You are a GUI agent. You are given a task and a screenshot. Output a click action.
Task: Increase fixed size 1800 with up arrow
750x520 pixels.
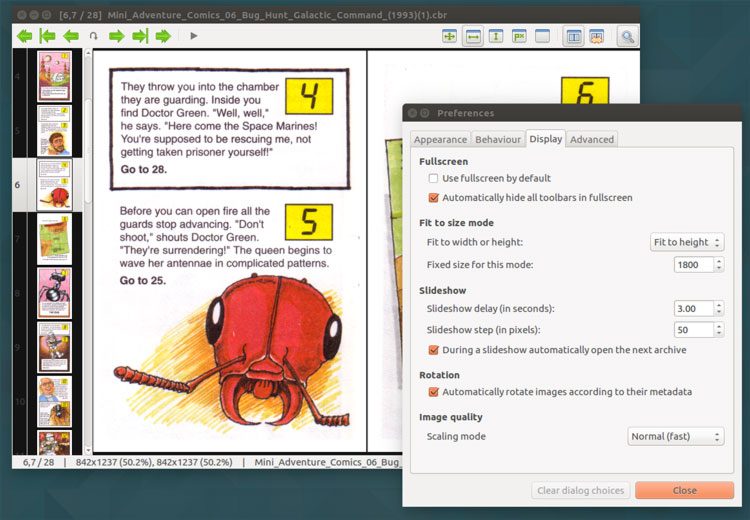718,261
